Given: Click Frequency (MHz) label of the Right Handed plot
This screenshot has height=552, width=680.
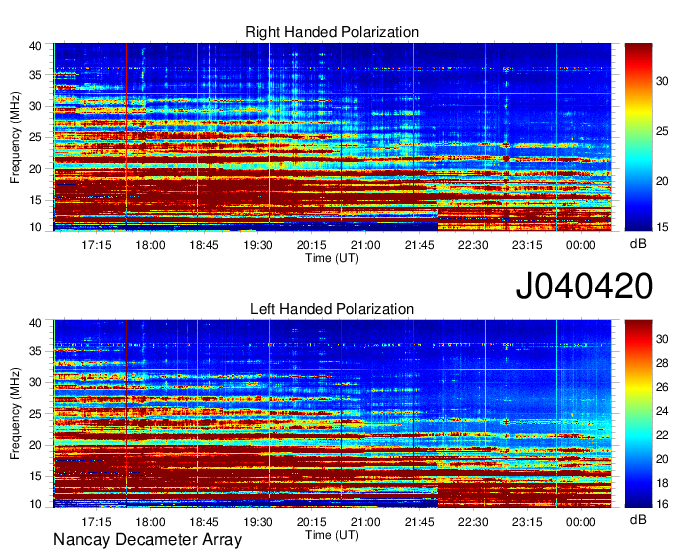Looking at the screenshot, I should click(x=15, y=137).
